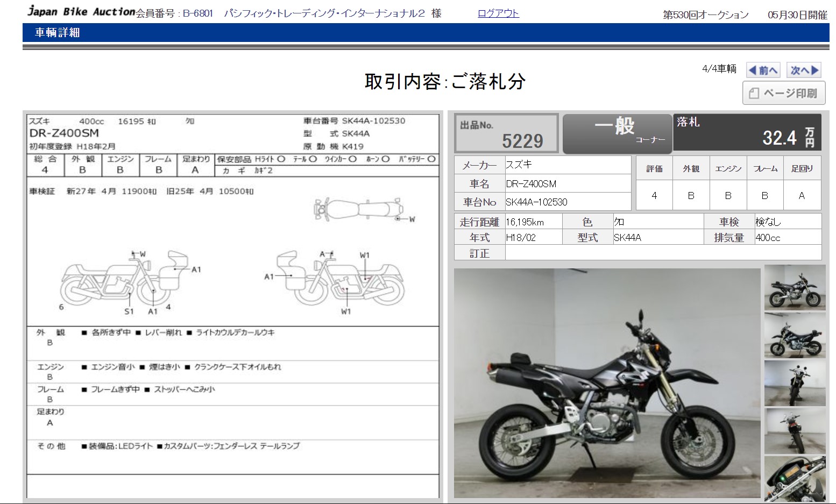Click the メーカー field label
Image resolution: width=836 pixels, height=504 pixels.
coord(479,165)
